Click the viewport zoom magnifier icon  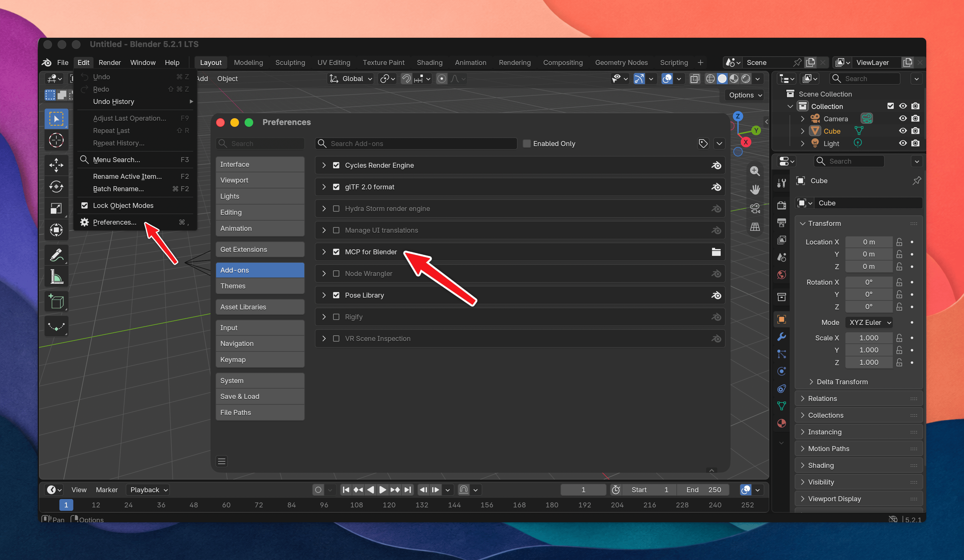[755, 171]
